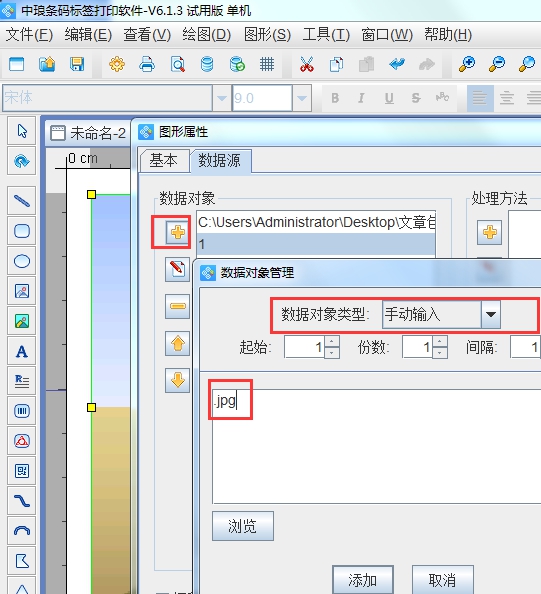541x594 pixels.
Task: Click the 浏览 browse button
Action: click(242, 526)
